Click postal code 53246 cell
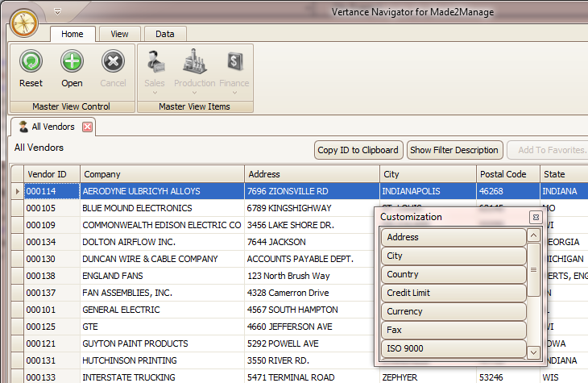The width and height of the screenshot is (588, 383). [508, 377]
